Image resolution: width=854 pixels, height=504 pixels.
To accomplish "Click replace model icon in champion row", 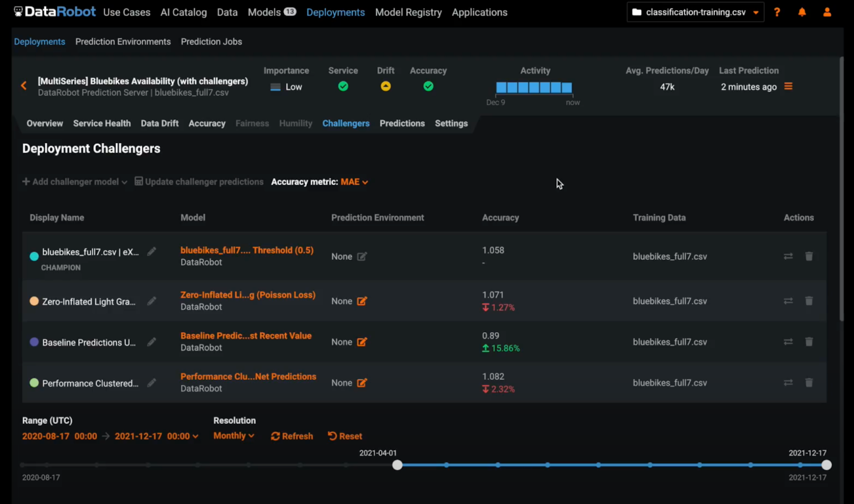I will click(x=788, y=257).
